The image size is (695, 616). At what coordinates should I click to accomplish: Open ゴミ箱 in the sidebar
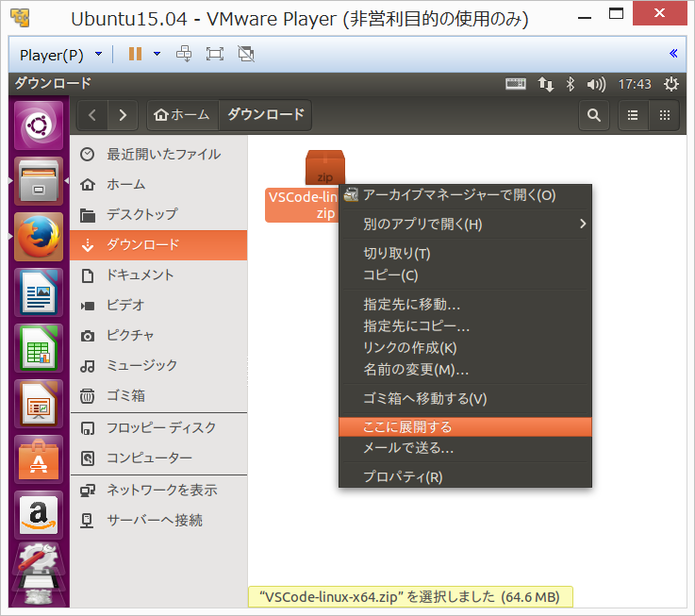pyautogui.click(x=158, y=395)
